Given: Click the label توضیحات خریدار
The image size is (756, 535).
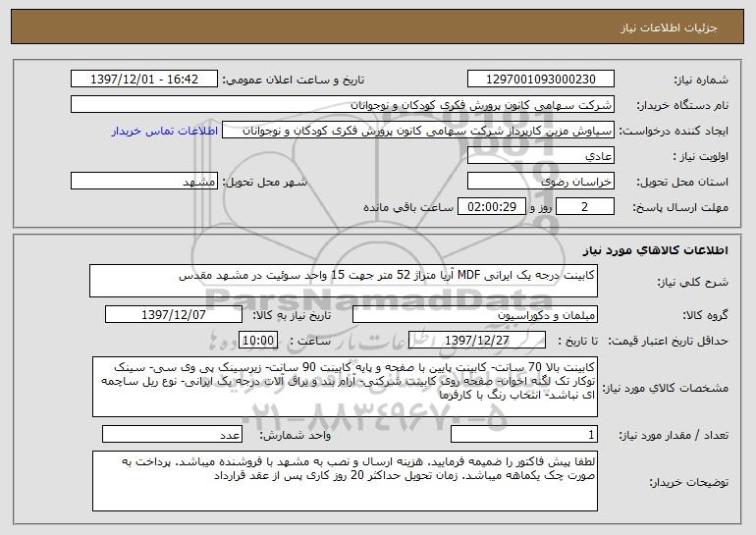Looking at the screenshot, I should click(x=688, y=482).
